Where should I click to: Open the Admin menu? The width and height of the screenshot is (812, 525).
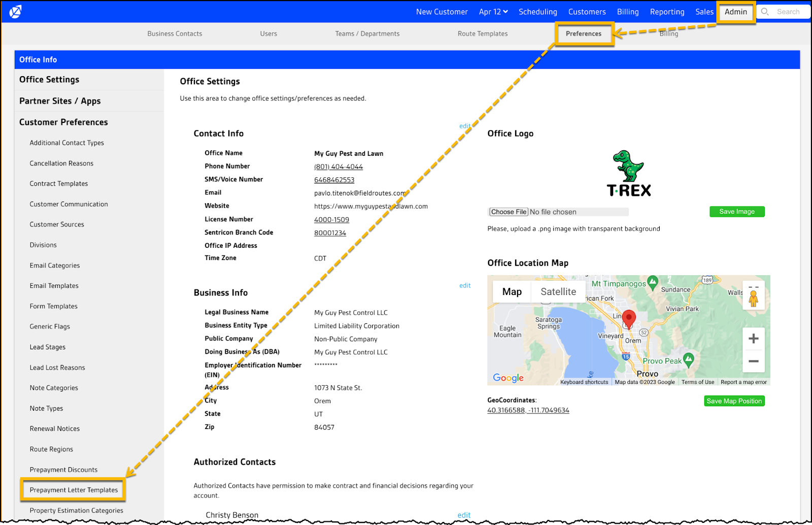(735, 12)
